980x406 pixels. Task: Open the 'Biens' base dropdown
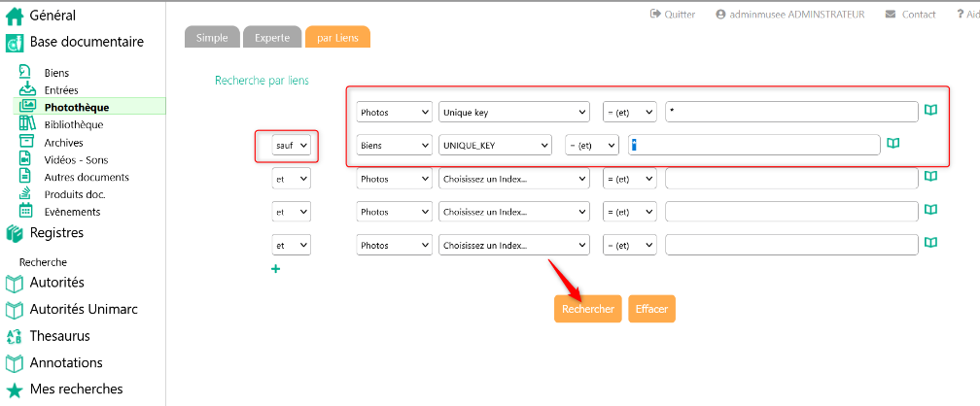pyautogui.click(x=394, y=145)
